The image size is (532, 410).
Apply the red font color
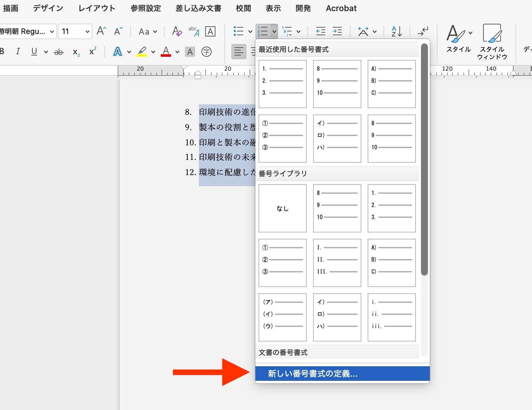click(166, 51)
